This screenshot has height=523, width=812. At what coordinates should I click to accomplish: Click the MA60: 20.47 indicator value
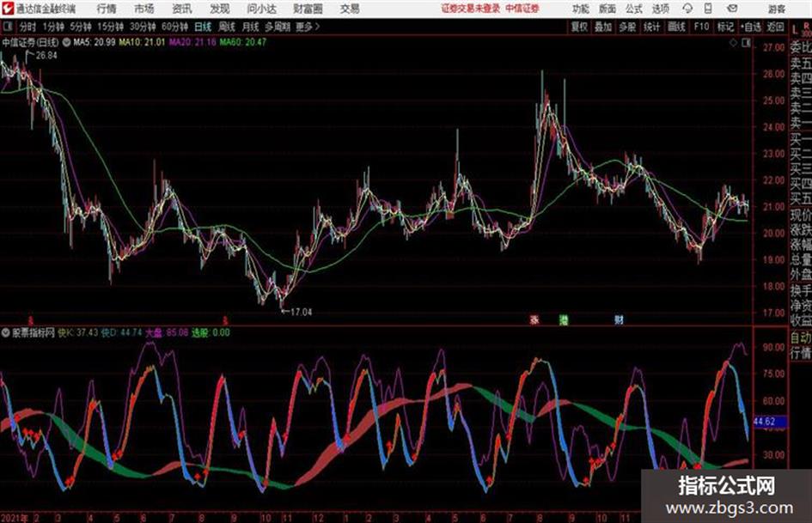[243, 42]
